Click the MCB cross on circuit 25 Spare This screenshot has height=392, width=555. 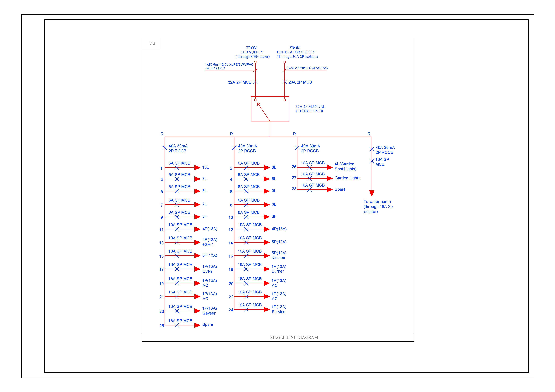pos(177,325)
